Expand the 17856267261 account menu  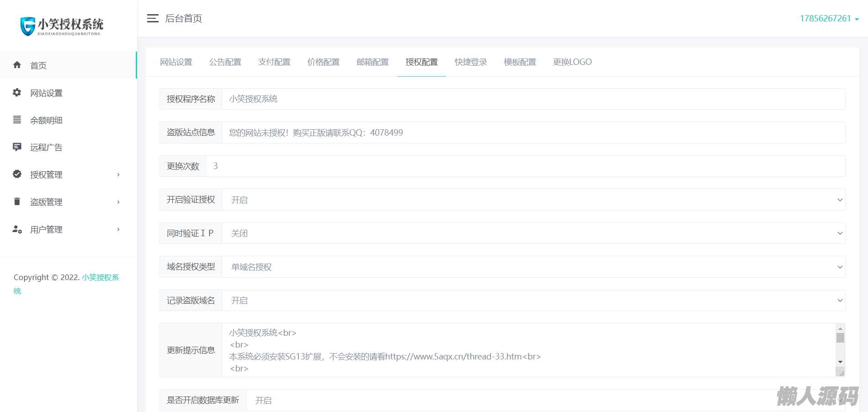pos(829,19)
